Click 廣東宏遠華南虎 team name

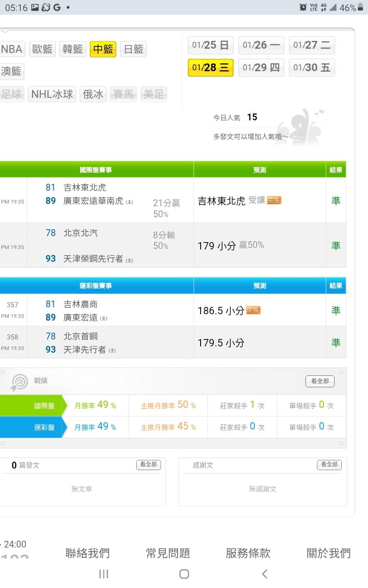[x=93, y=201]
